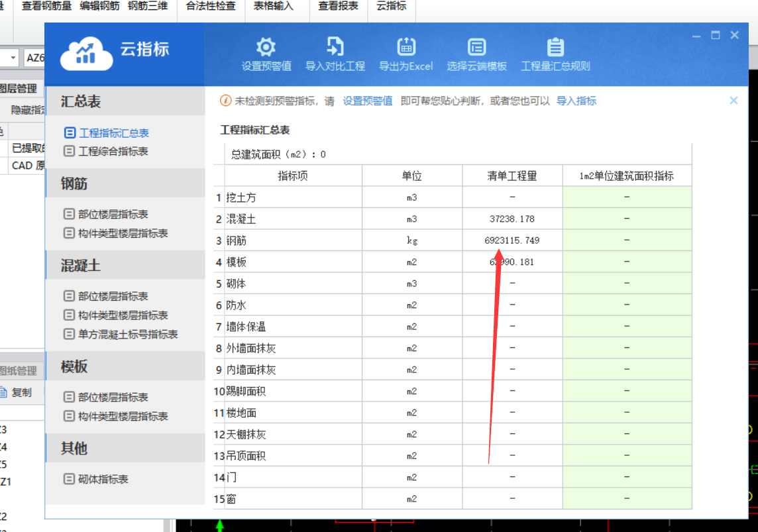Select the 砌体 row label

(237, 284)
